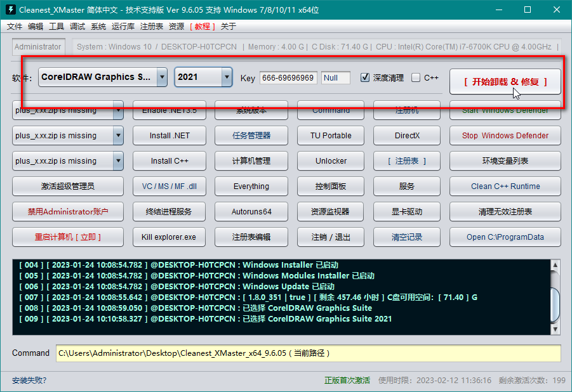The image size is (572, 392).
Task: Open the red [教程] menu
Action: [x=203, y=26]
